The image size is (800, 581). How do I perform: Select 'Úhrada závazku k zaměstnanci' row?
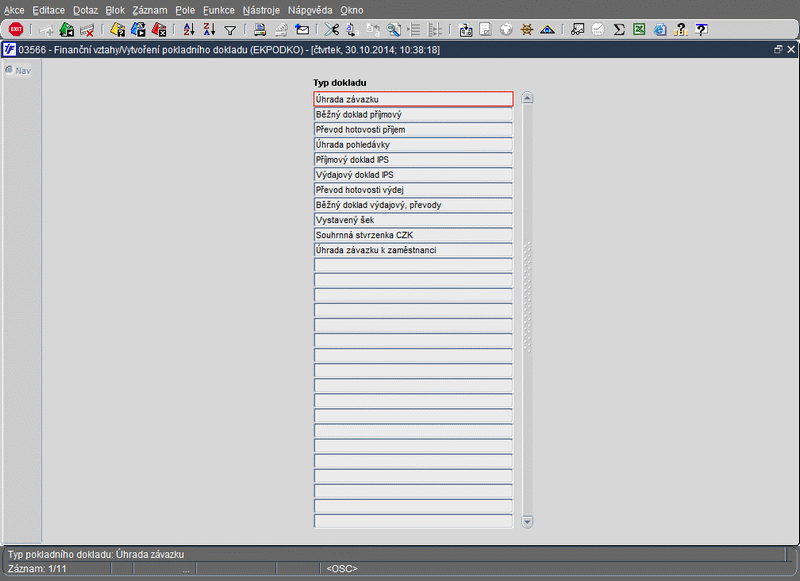coord(413,249)
